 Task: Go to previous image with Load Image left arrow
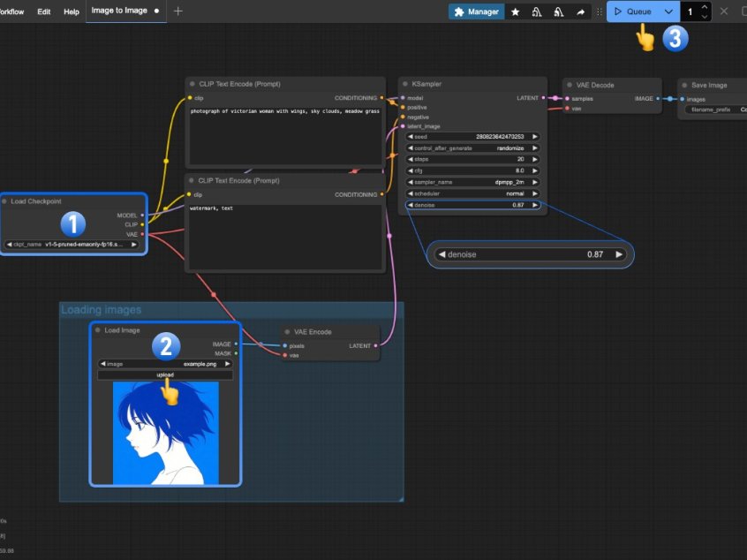(103, 364)
